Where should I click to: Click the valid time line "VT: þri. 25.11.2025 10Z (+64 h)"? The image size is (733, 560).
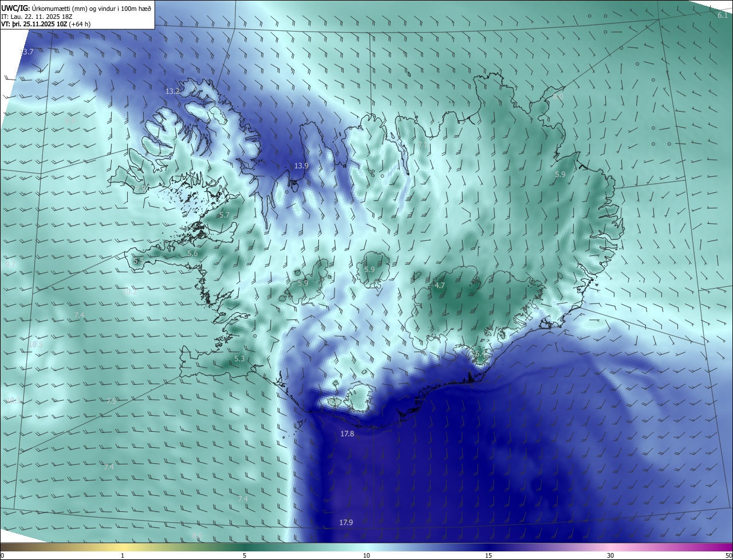[46, 24]
